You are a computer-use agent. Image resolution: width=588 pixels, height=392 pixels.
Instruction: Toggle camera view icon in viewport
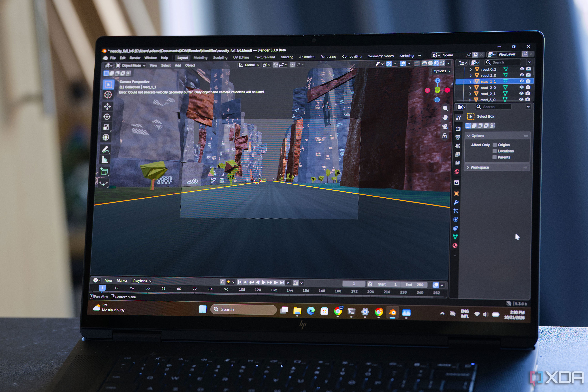445,126
